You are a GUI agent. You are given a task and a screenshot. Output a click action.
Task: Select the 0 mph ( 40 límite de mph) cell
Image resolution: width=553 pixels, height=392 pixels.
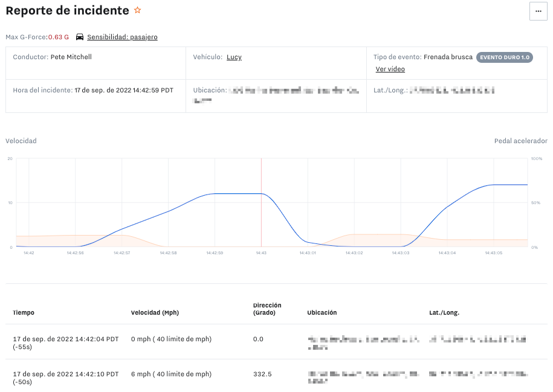pyautogui.click(x=172, y=339)
